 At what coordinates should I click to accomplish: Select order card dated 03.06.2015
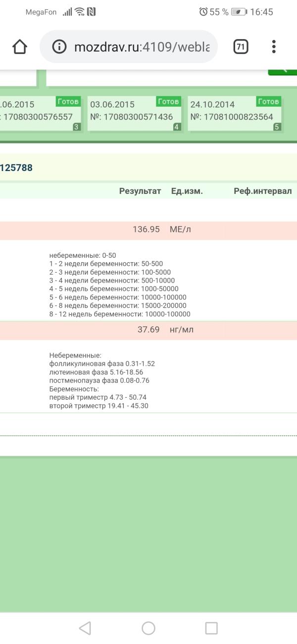[135, 114]
